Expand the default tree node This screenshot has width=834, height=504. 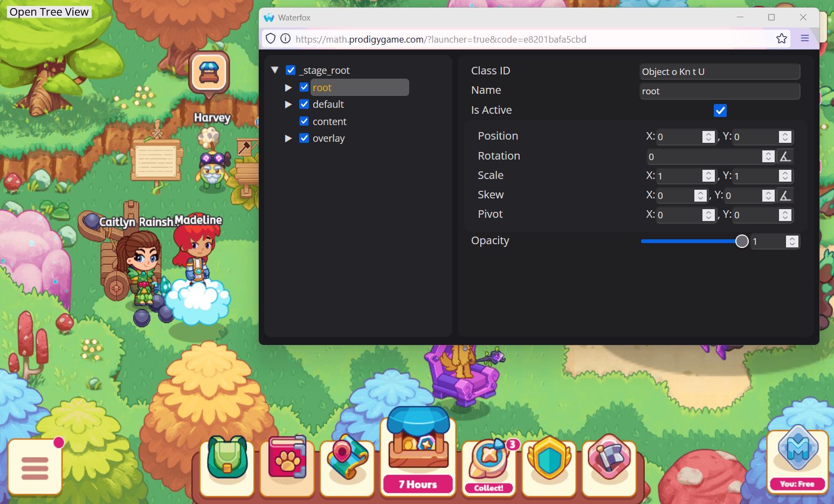click(288, 104)
